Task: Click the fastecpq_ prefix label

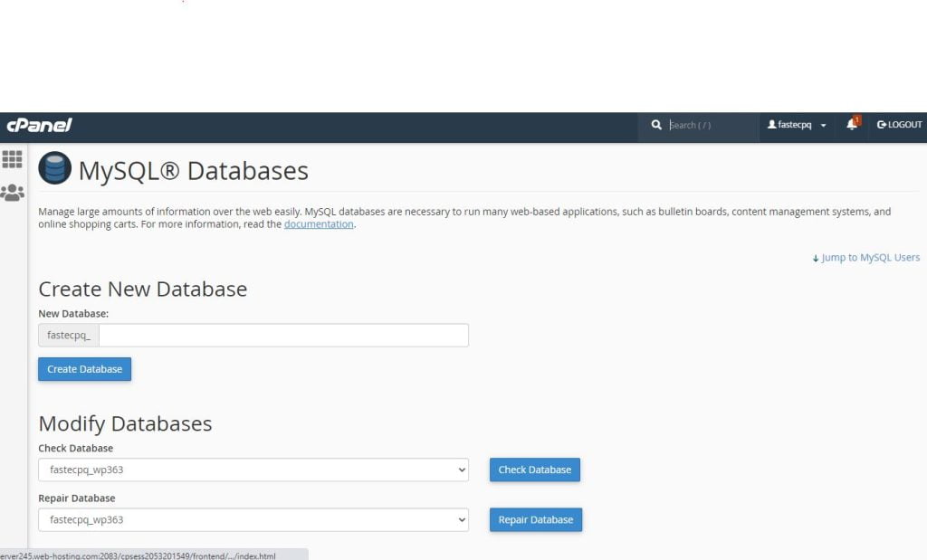Action: [x=69, y=335]
